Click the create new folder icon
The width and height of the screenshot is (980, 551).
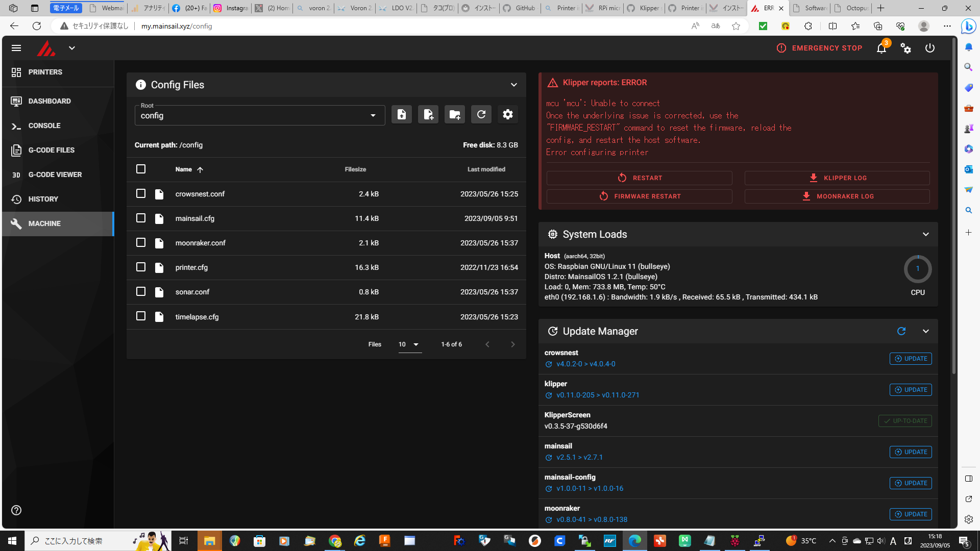point(455,115)
